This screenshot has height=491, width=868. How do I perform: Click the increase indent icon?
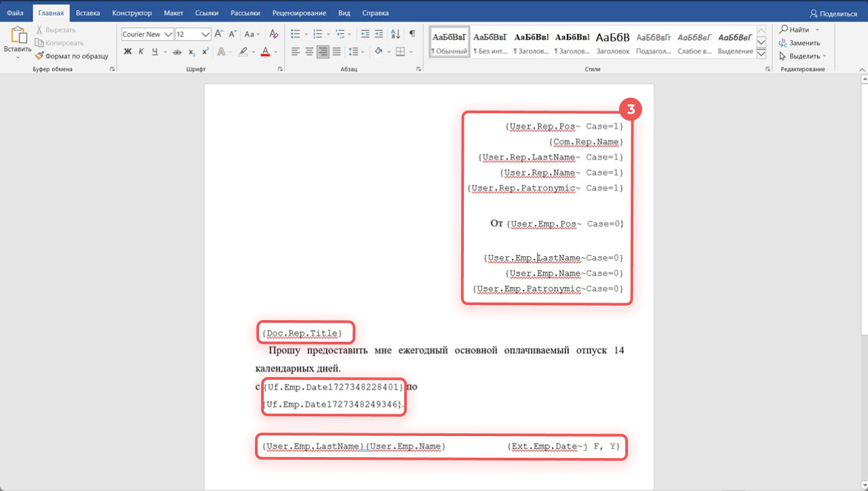point(380,34)
